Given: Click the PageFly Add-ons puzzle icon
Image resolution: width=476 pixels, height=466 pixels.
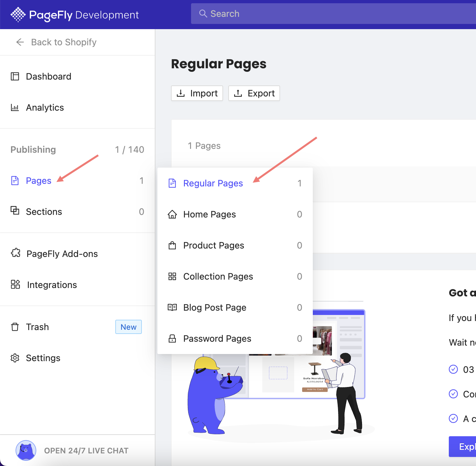Looking at the screenshot, I should click(16, 253).
